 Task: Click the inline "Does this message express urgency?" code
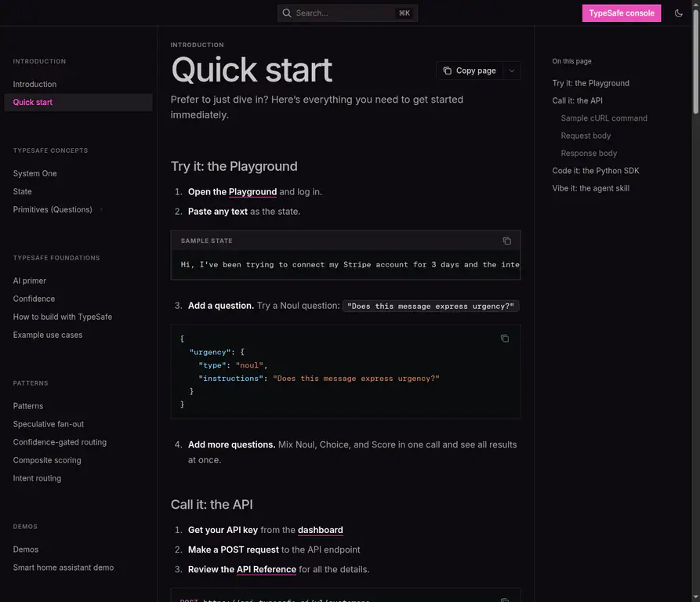(x=430, y=306)
